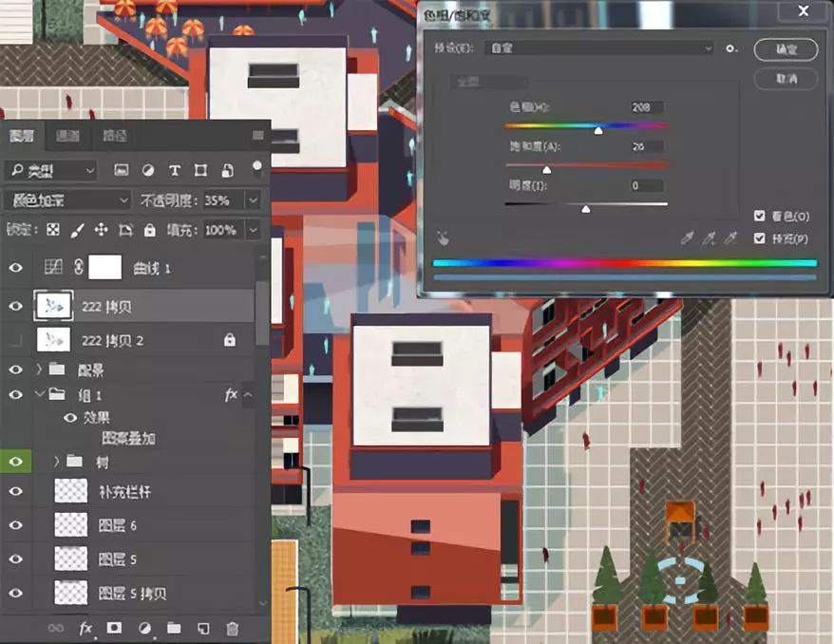Hide the 曲线 1 curves layer
This screenshot has height=644, width=834.
tap(15, 268)
